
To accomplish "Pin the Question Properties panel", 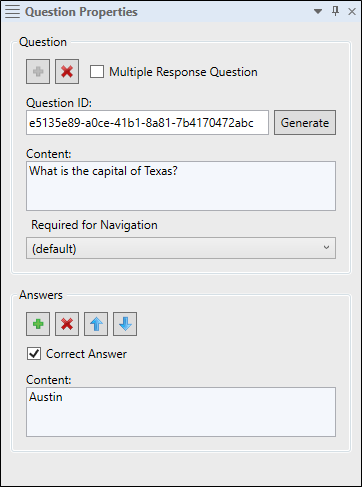I will pos(335,11).
